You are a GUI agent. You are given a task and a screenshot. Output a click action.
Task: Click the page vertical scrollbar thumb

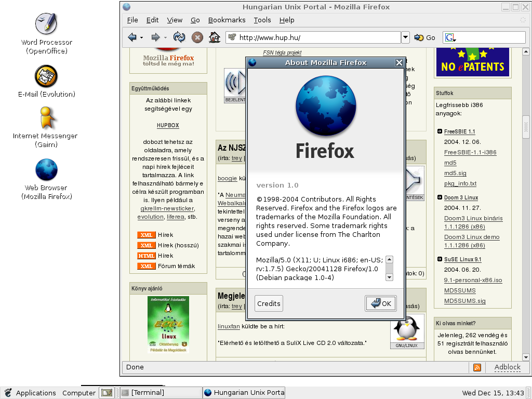[526, 127]
